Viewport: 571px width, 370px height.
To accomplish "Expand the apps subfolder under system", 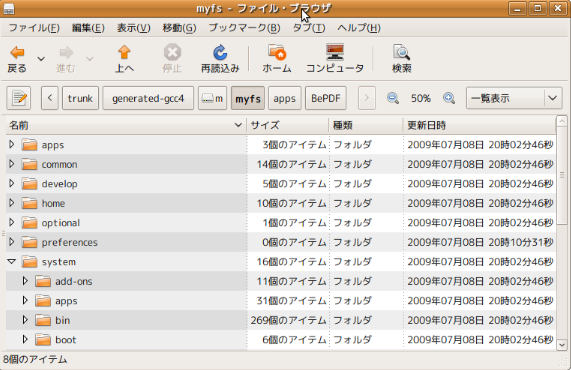I will 25,300.
